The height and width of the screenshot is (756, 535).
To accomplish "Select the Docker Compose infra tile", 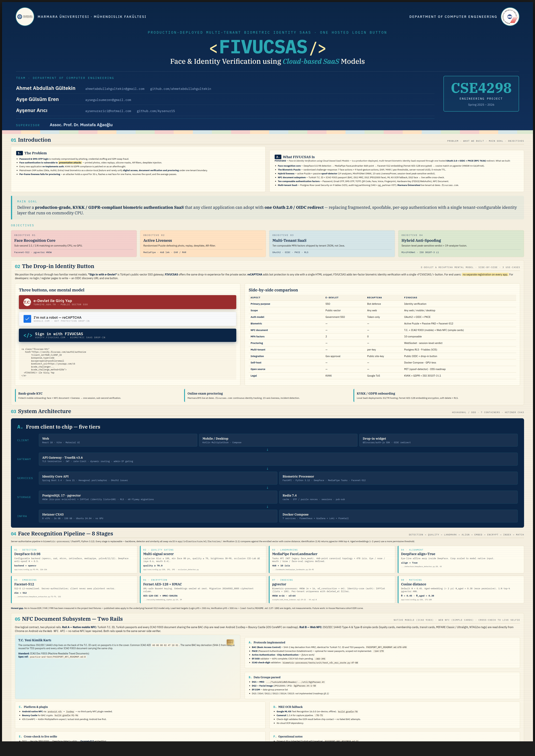I will pos(398,516).
